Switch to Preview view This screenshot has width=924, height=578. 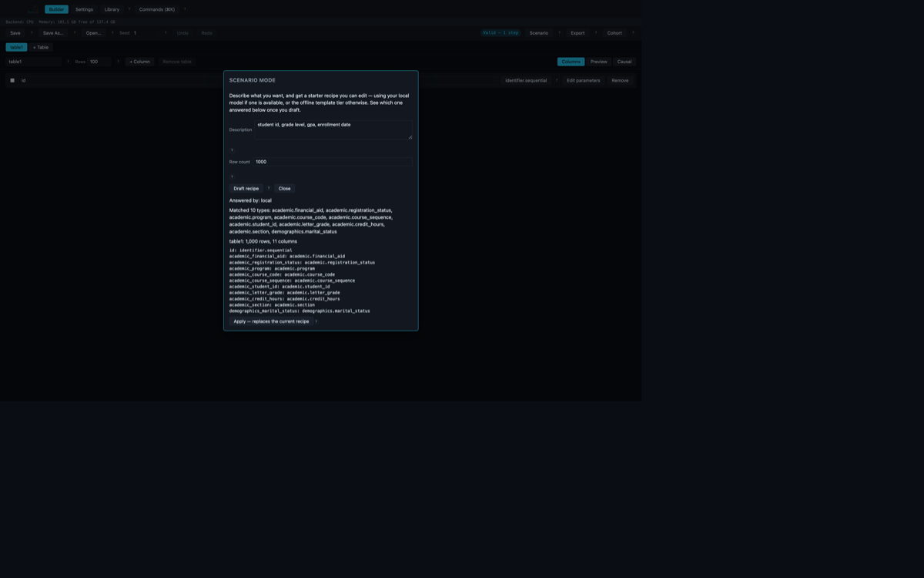(599, 62)
